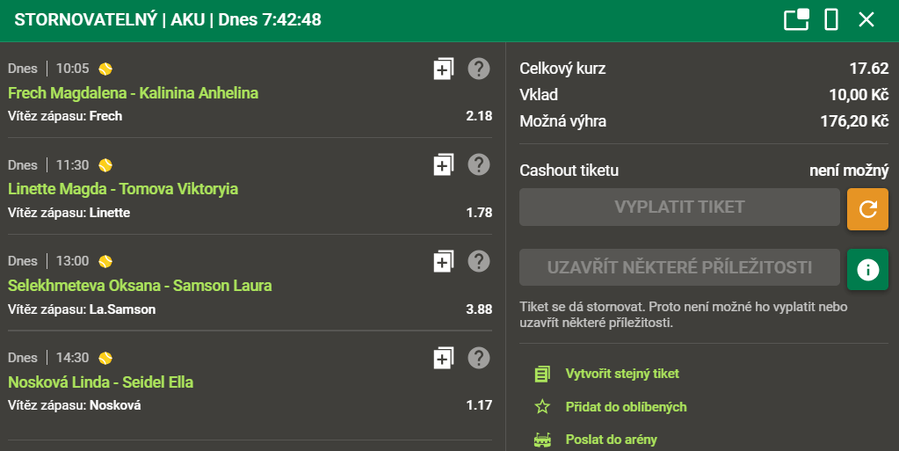Add Frech - Kalinina match to ticket

coord(443,69)
